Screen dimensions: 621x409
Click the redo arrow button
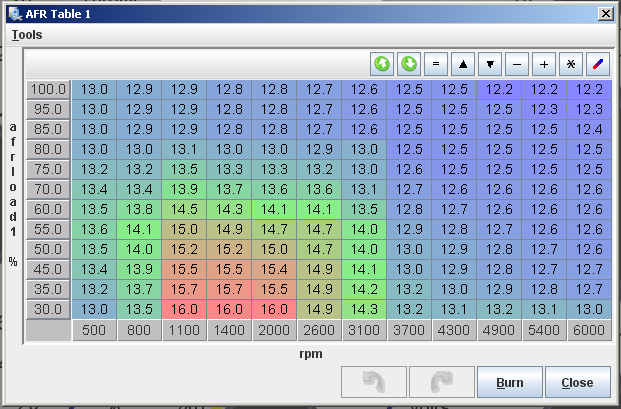tap(439, 382)
